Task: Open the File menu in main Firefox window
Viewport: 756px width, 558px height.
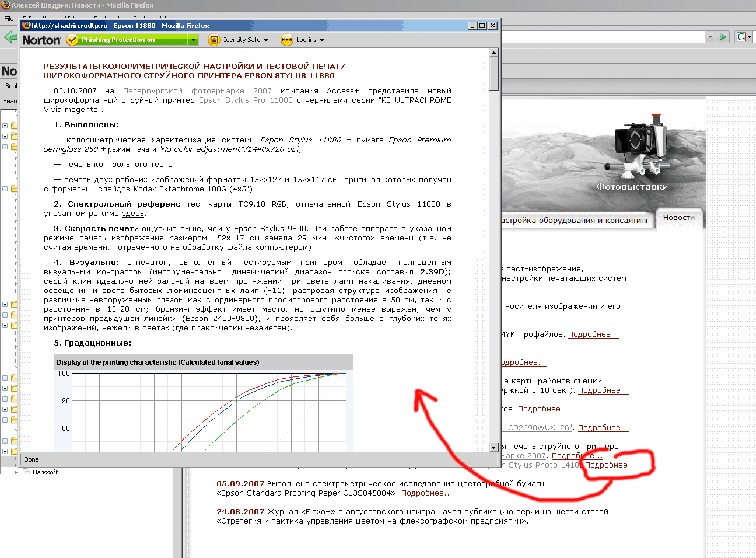Action: click(x=9, y=19)
